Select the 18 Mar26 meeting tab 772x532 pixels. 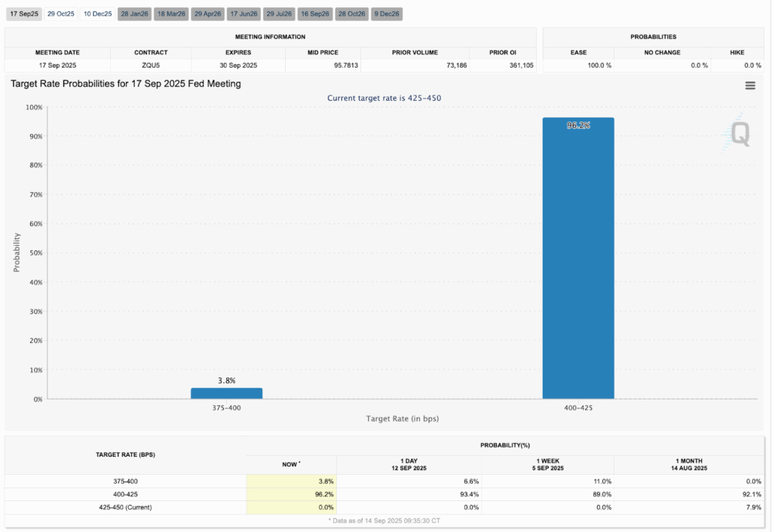tap(171, 14)
